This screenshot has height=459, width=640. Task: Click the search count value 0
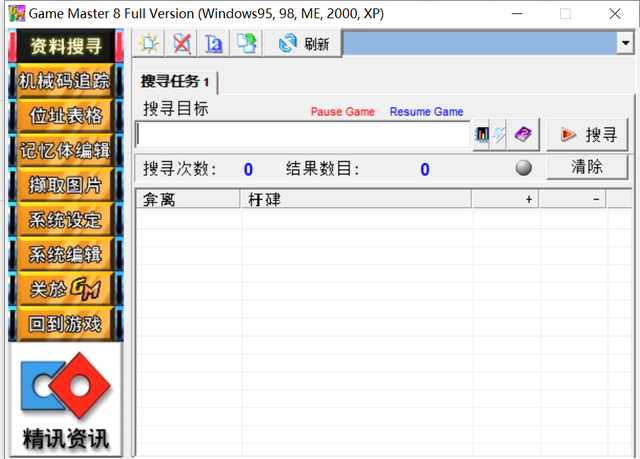pos(248,169)
